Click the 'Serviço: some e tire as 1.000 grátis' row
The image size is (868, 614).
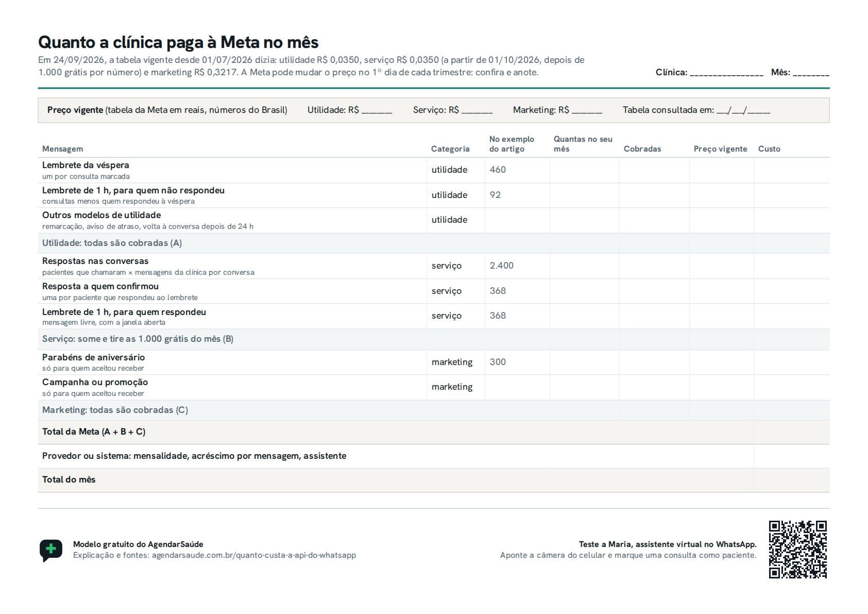click(433, 339)
